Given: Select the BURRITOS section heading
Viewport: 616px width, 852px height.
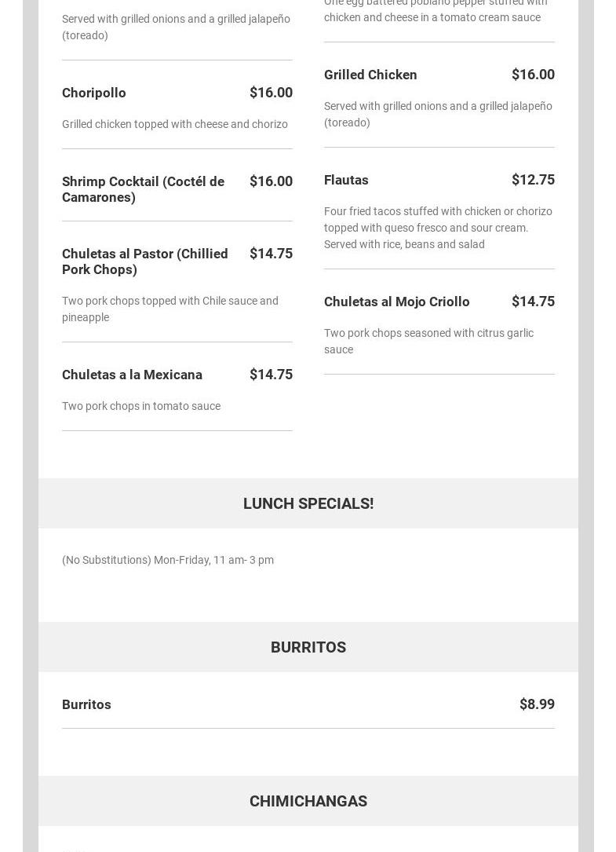Looking at the screenshot, I should [x=308, y=647].
